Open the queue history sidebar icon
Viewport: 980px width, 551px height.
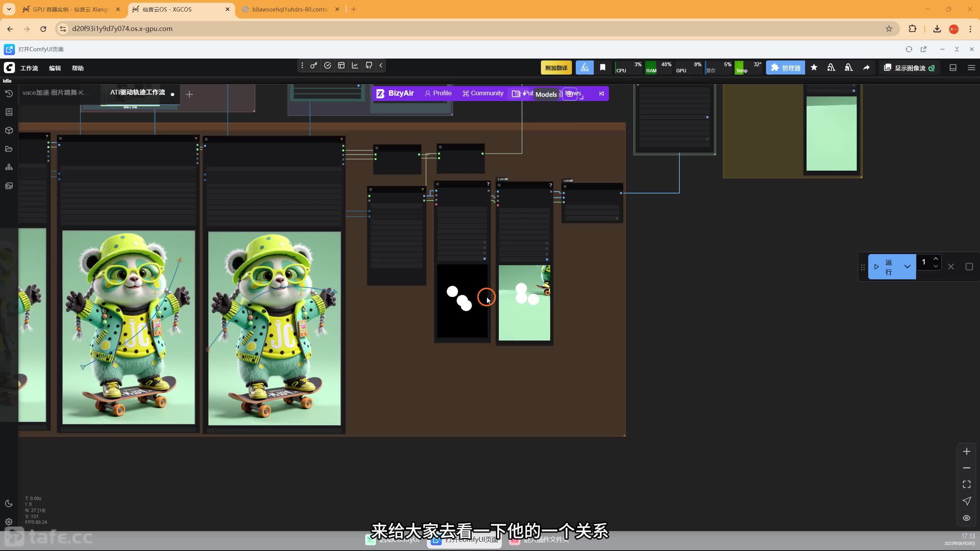point(9,93)
